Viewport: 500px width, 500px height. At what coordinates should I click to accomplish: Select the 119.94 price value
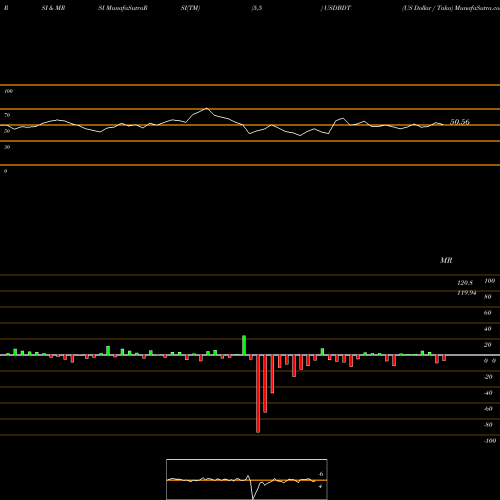coord(467,293)
